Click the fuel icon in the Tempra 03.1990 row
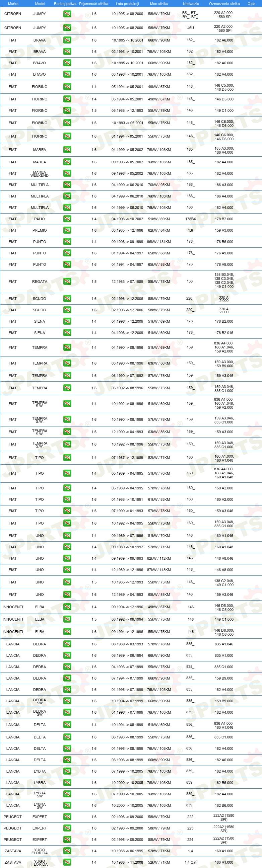This screenshot has height=868, width=262. coord(67,364)
